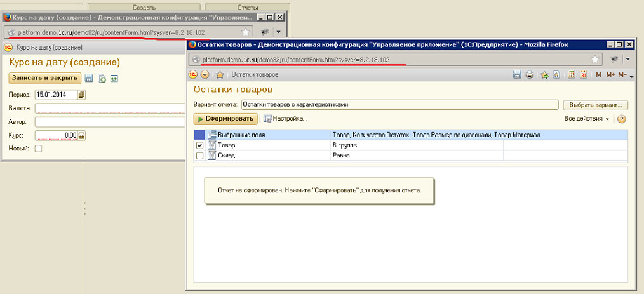Uncheck the Товар filter checkbox

pyautogui.click(x=199, y=145)
